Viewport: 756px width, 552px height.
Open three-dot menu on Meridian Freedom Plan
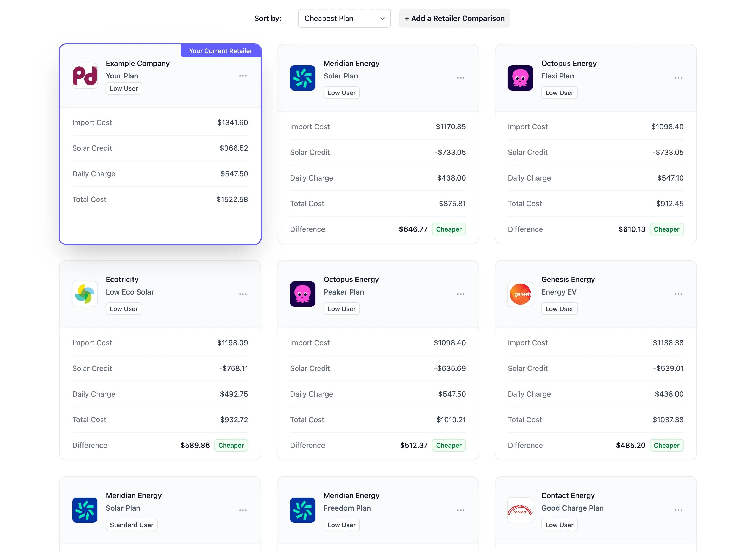pyautogui.click(x=460, y=510)
